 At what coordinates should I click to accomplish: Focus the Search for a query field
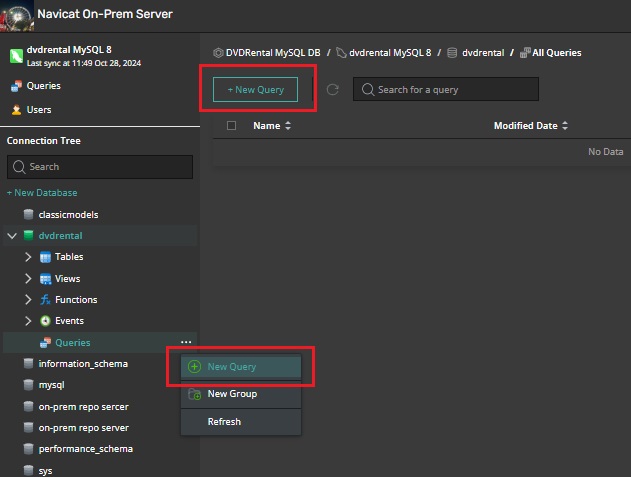coord(446,89)
